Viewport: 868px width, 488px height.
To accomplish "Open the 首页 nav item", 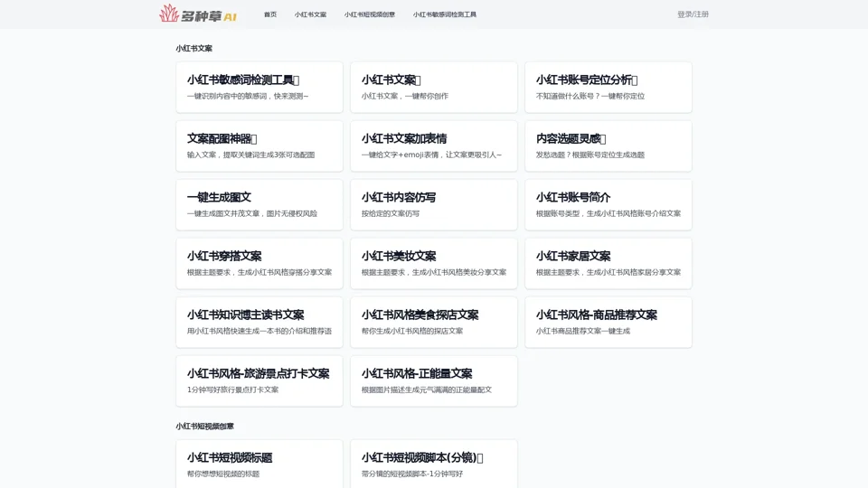I will coord(270,14).
